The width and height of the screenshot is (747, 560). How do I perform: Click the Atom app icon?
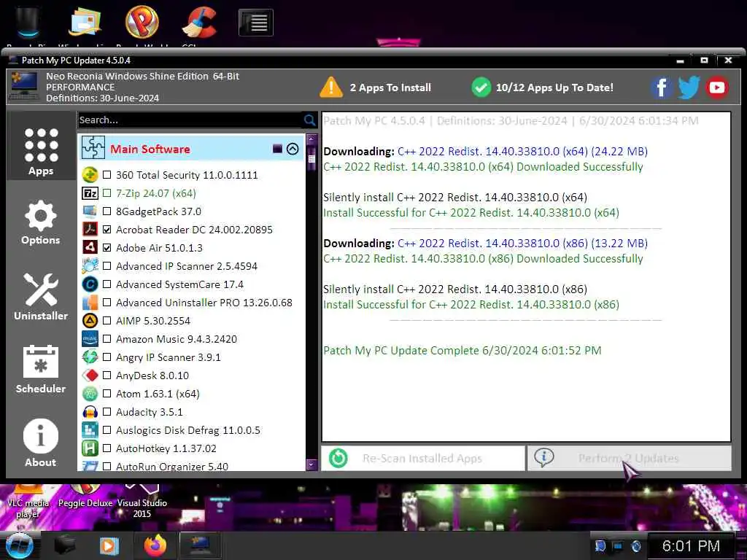click(90, 393)
